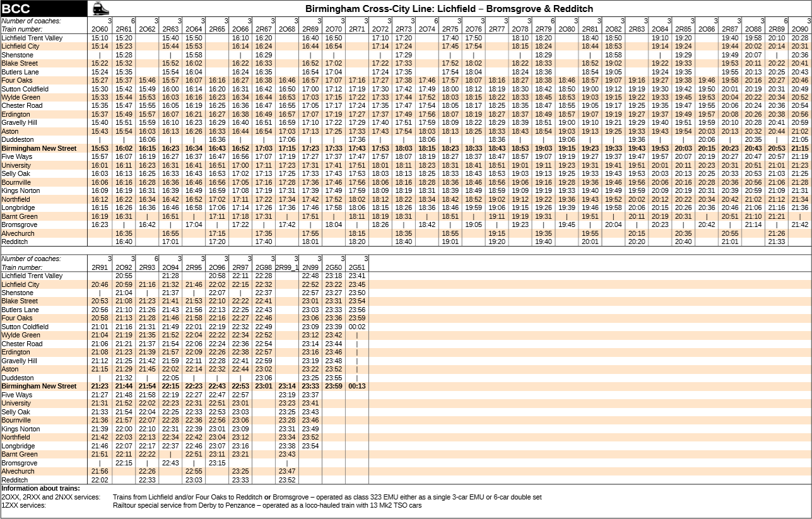Viewport: 812px width, 519px height.
Task: Select train number 2R69
Action: coord(310,30)
